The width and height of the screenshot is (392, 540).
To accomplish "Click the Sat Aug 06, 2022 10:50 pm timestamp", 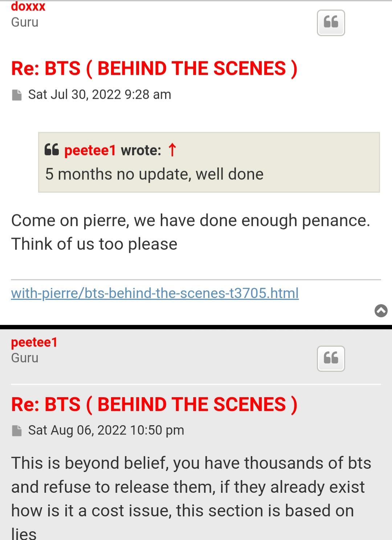I will pyautogui.click(x=106, y=430).
